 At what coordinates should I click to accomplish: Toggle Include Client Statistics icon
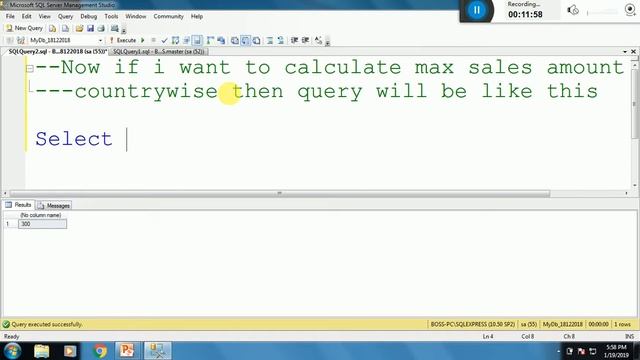click(x=221, y=40)
